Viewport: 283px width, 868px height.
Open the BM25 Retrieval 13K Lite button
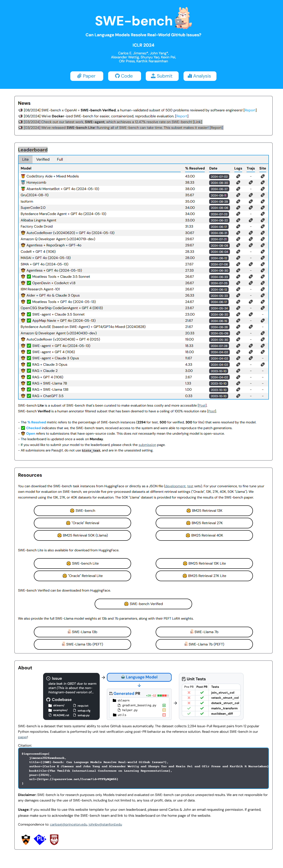click(x=204, y=563)
